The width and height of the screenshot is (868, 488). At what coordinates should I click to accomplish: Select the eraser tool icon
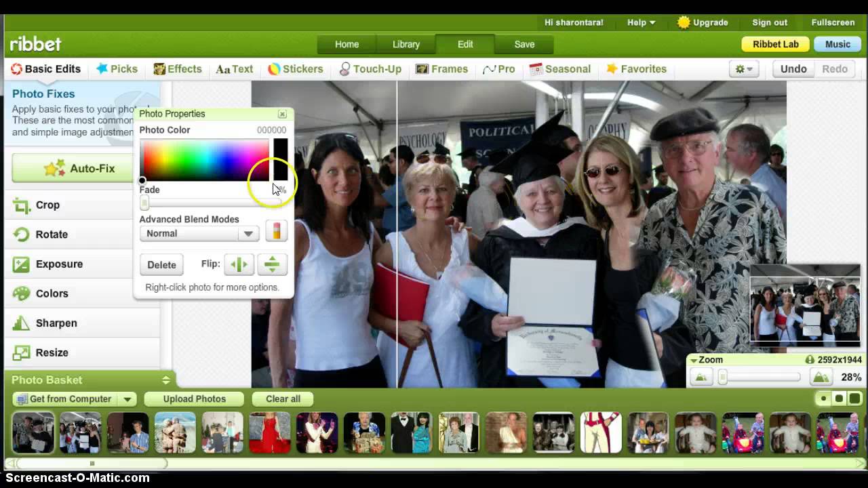click(x=276, y=231)
